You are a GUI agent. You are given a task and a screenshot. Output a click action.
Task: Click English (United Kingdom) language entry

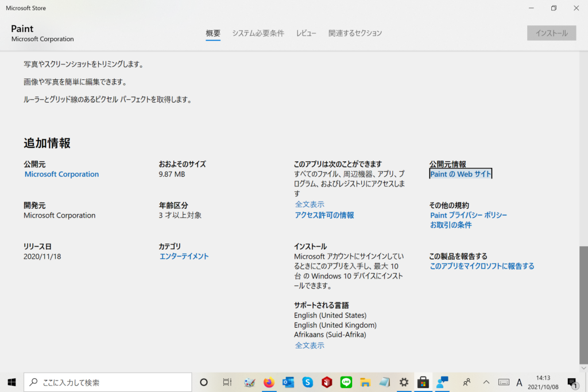335,325
